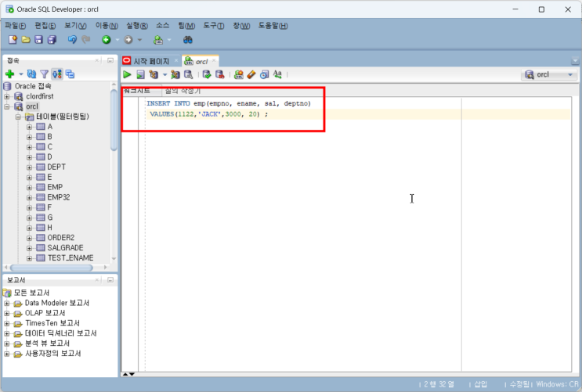Add a new connection with the green plus
582x392 pixels.
point(9,74)
